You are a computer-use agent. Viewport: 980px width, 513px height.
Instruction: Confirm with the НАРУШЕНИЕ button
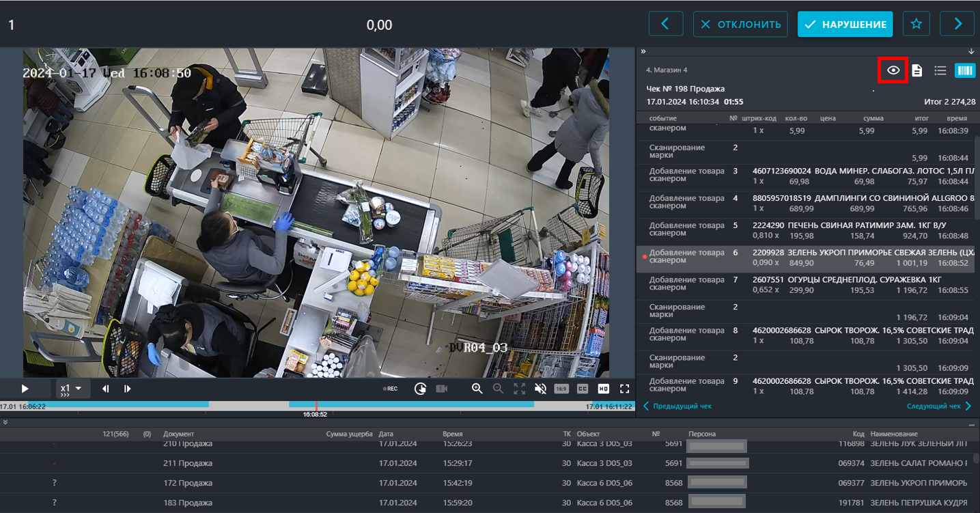click(845, 24)
